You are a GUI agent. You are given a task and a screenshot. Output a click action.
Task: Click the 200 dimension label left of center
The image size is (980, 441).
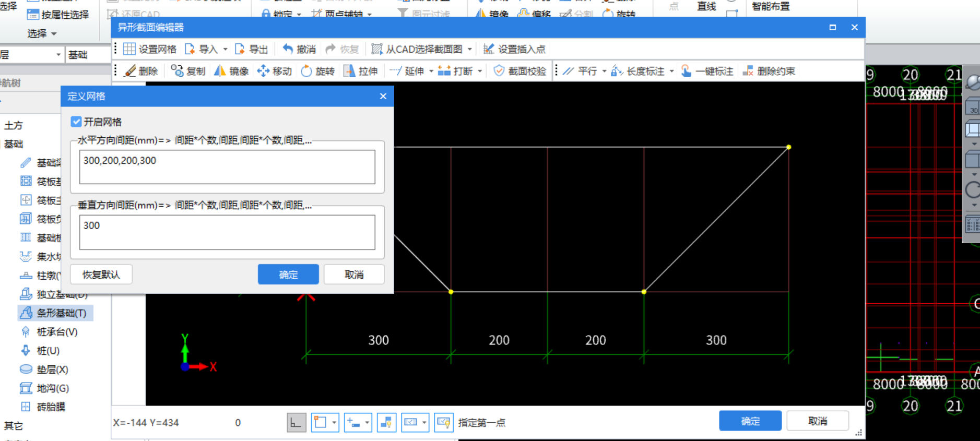point(499,340)
